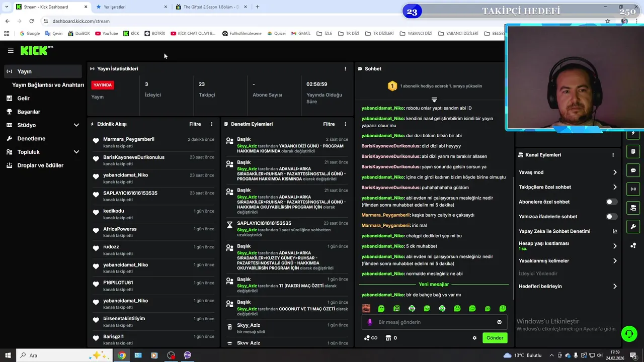Click the document icon in the right strip
The width and height of the screenshot is (644, 362).
point(633,152)
